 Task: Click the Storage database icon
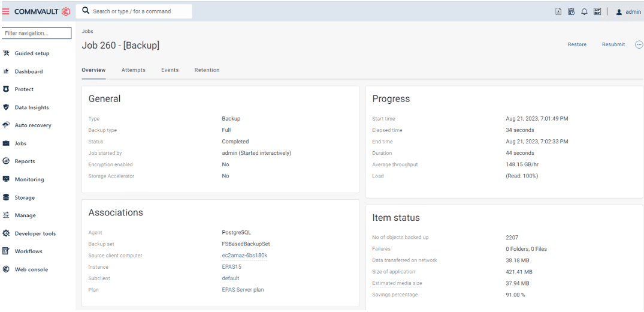coord(6,197)
